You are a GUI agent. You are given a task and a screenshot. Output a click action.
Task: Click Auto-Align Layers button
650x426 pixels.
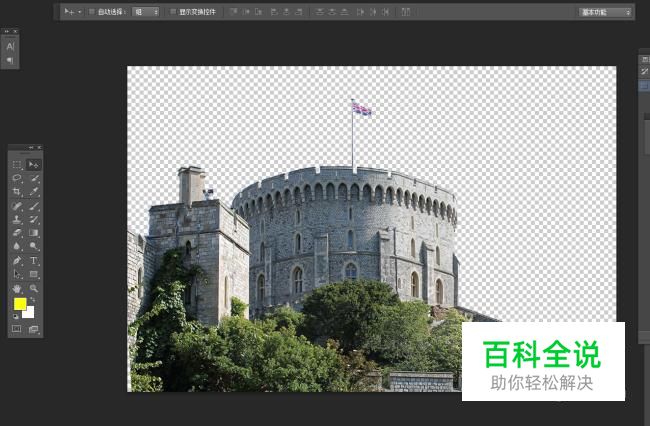406,12
